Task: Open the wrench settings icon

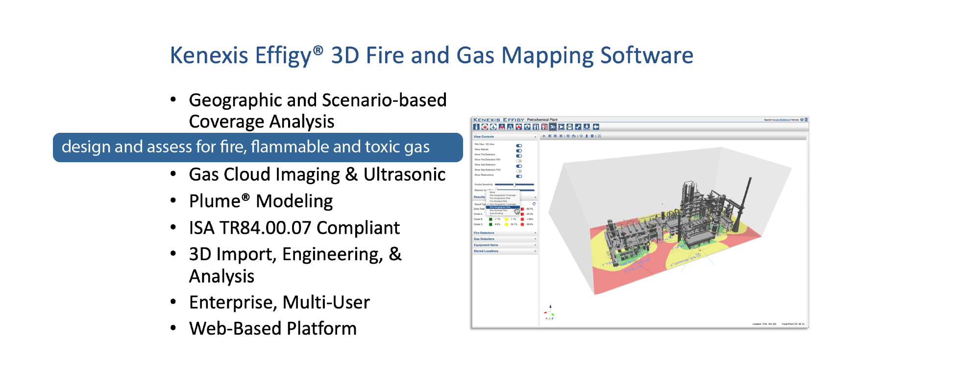Action: [578, 127]
